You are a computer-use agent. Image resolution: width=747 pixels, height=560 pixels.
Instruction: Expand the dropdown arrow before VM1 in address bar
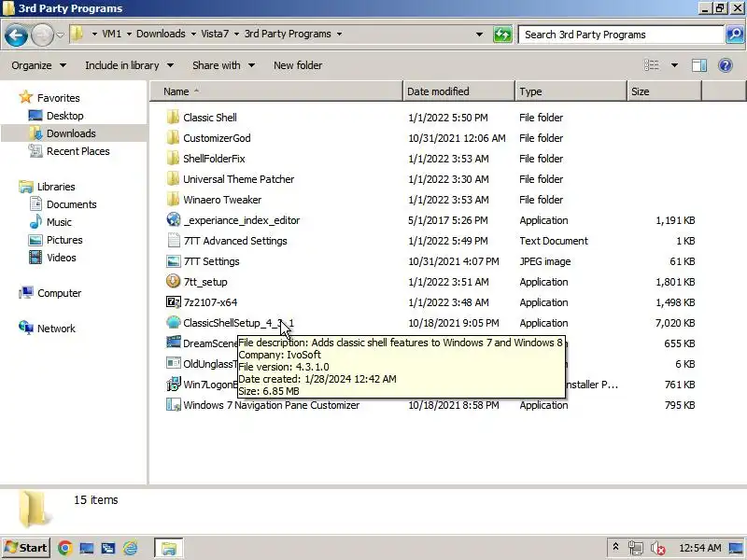point(94,35)
